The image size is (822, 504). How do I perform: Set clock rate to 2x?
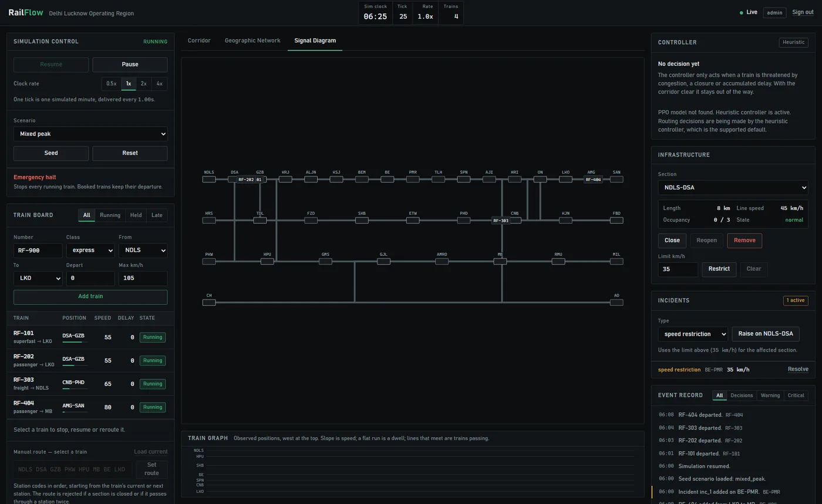[143, 84]
